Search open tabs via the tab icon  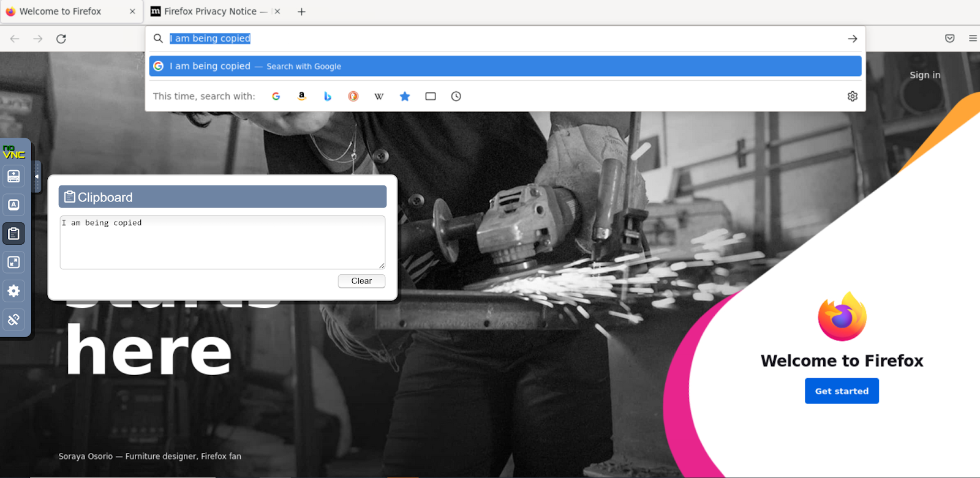pos(431,96)
